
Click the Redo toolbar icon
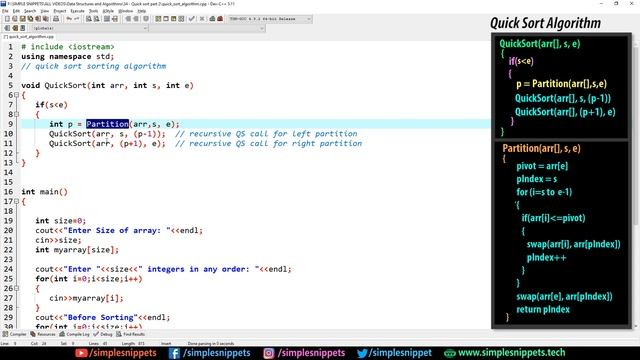pos(76,19)
